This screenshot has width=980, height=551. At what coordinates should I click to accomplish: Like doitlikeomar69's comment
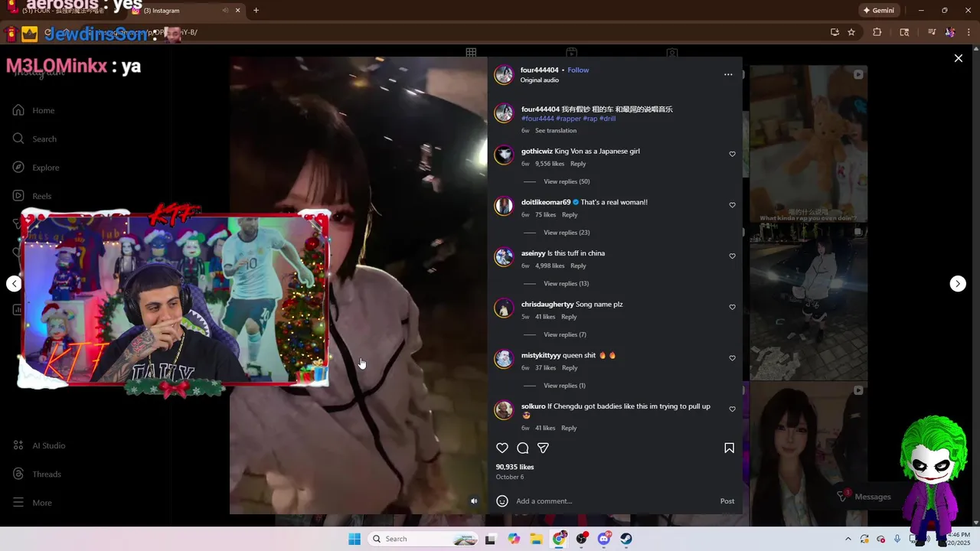pos(732,205)
